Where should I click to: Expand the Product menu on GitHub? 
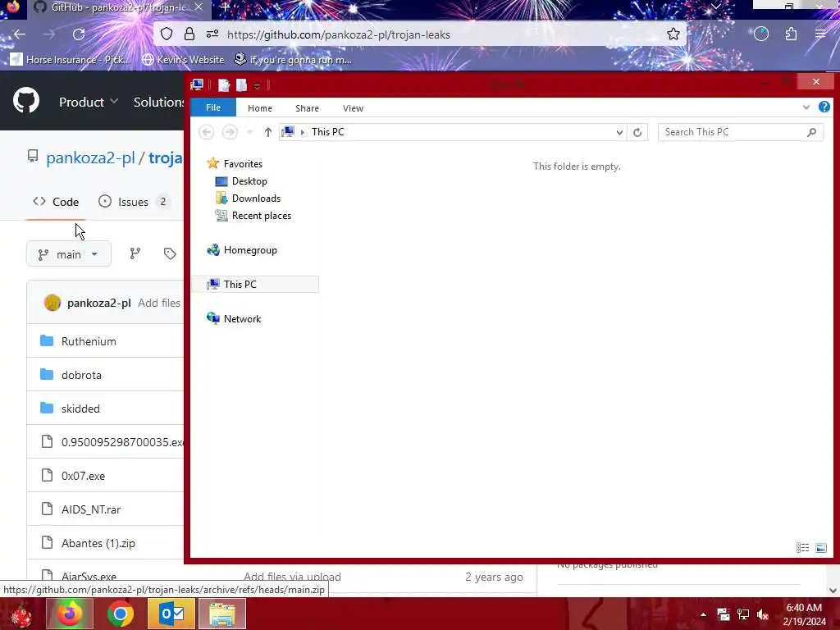click(x=89, y=102)
